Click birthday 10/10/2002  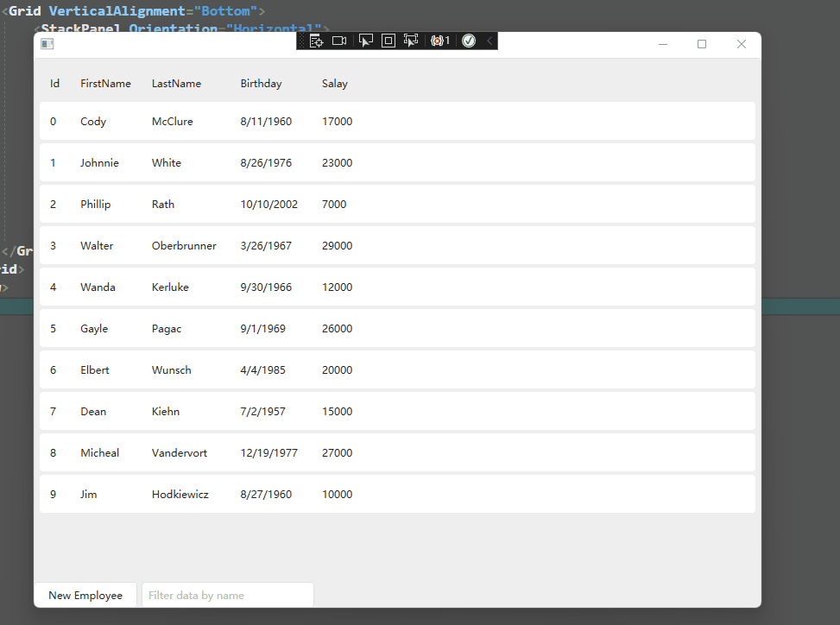pyautogui.click(x=269, y=204)
